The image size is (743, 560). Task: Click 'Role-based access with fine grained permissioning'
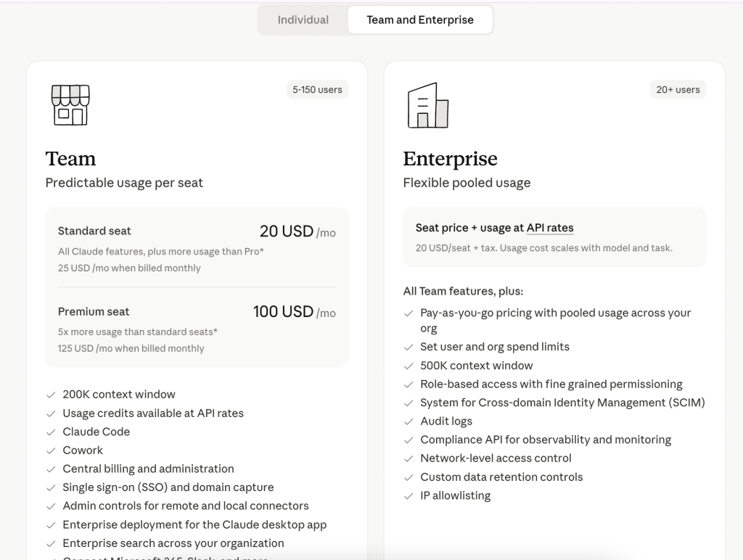point(551,384)
